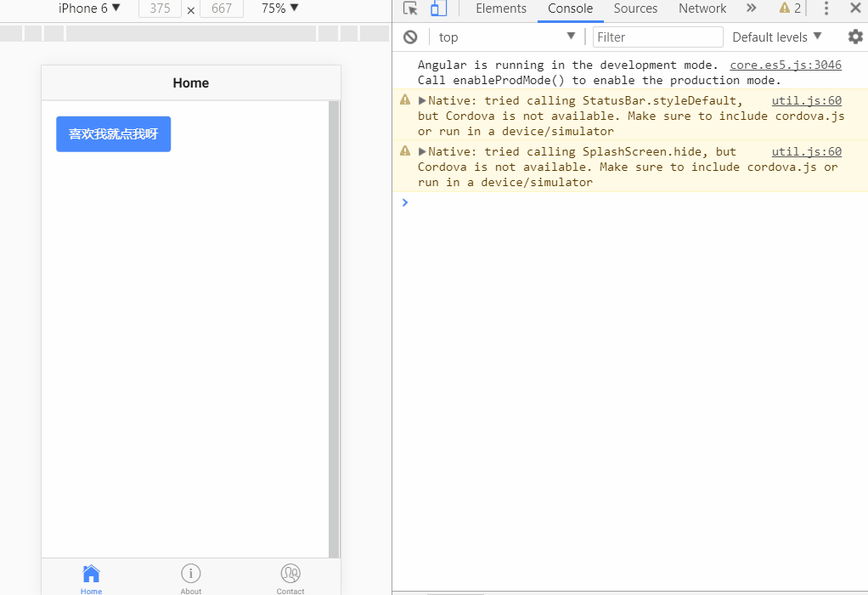Click the Home header title

[x=191, y=83]
